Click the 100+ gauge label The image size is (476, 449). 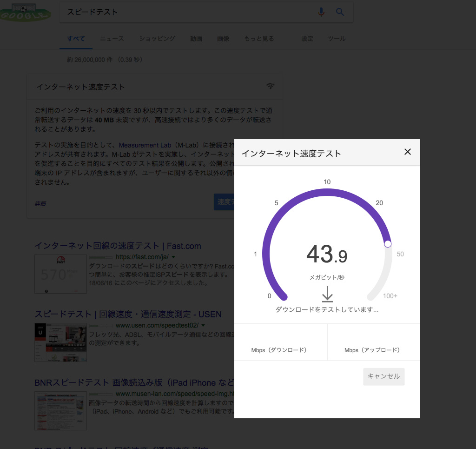pos(390,296)
